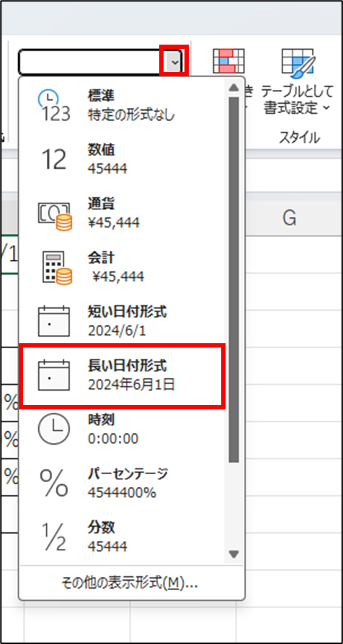343x644 pixels.
Task: Click the 短い日付形式 calendar icon
Action: [54, 321]
